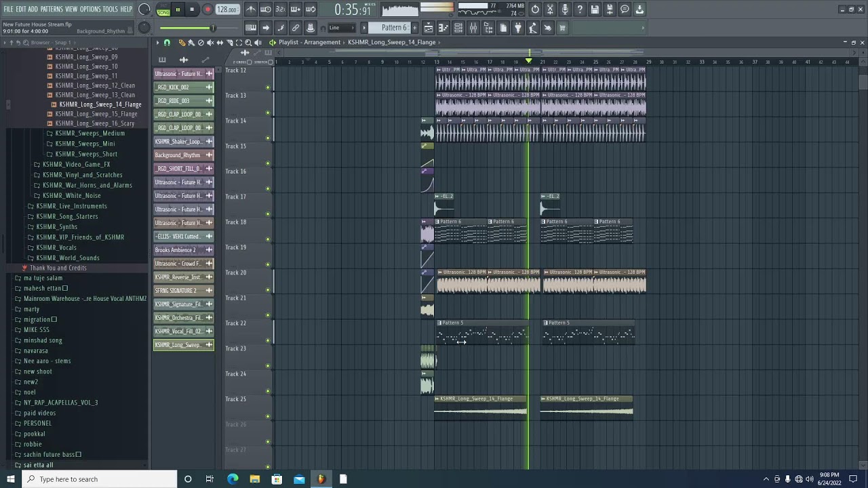This screenshot has height=488, width=868.
Task: Select Brooks Ambience 2 in clip picker
Action: click(x=184, y=250)
